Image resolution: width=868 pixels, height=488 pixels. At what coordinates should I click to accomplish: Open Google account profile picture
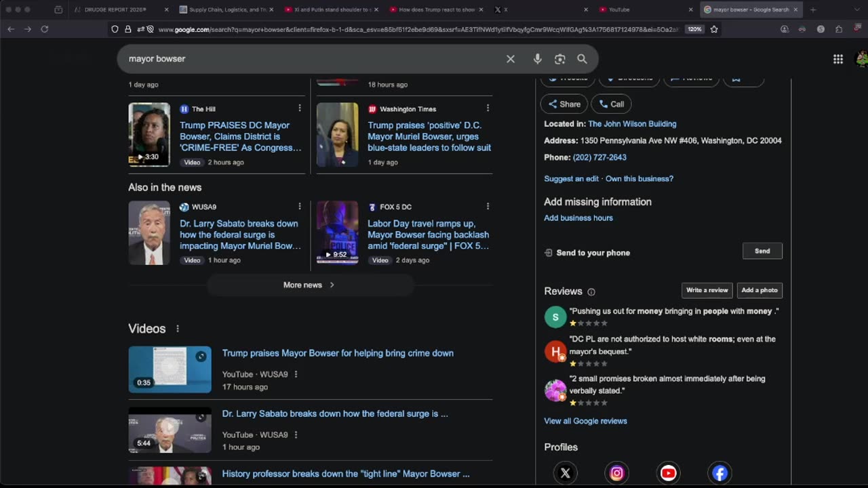pos(862,59)
